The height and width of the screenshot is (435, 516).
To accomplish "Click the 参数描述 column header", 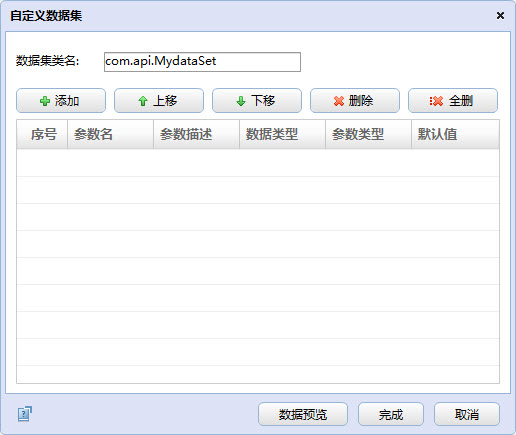I will point(197,134).
